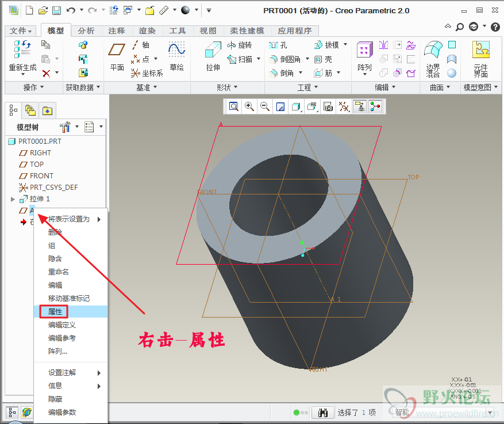This screenshot has width=504, height=424.
Task: Expand the 拉伸 1 feature in model tree
Action: coord(13,200)
